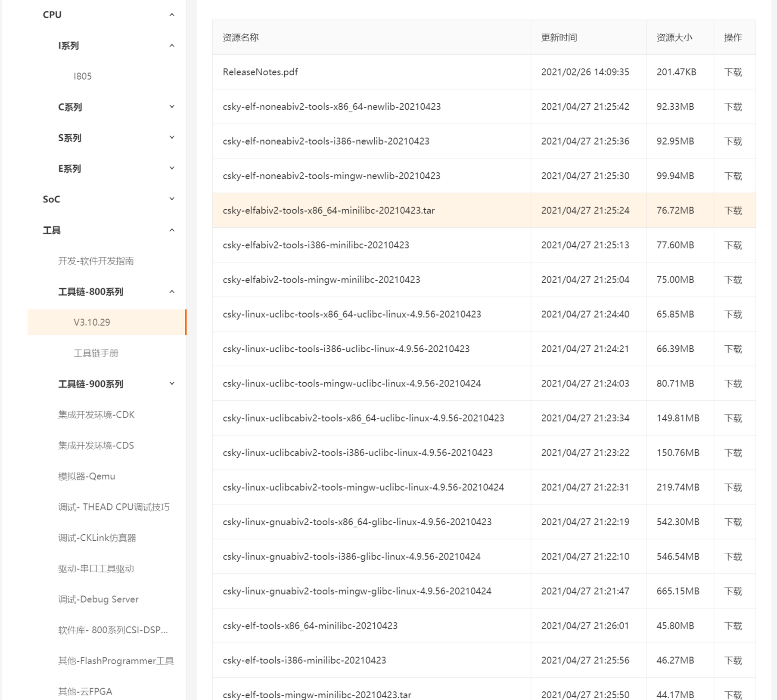The image size is (777, 700).
Task: Open 集成开发环境-CDK page
Action: (96, 415)
